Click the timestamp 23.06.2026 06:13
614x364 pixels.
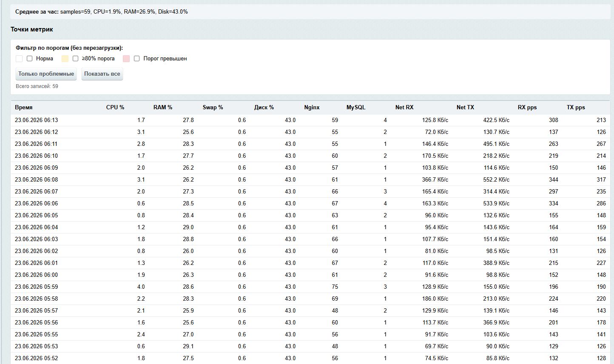37,120
